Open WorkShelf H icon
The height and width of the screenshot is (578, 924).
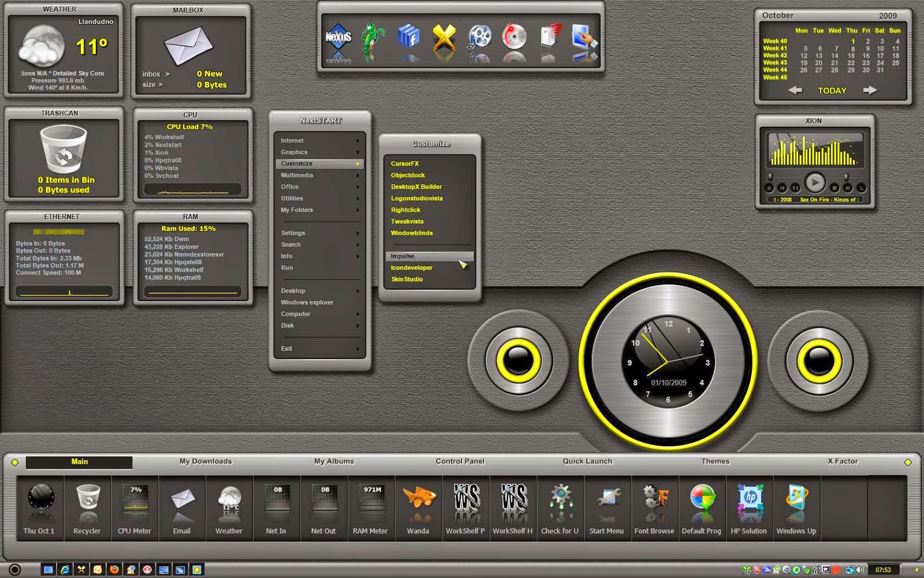tap(513, 509)
